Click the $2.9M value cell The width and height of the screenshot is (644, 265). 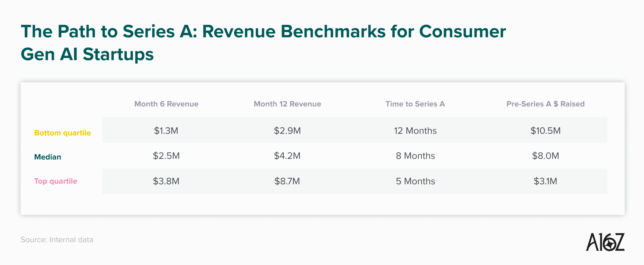click(287, 130)
